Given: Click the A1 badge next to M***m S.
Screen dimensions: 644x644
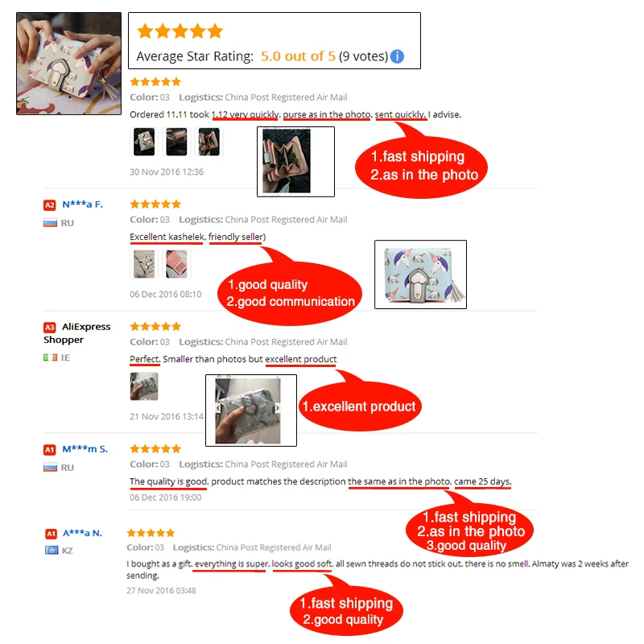Looking at the screenshot, I should click(x=50, y=450).
